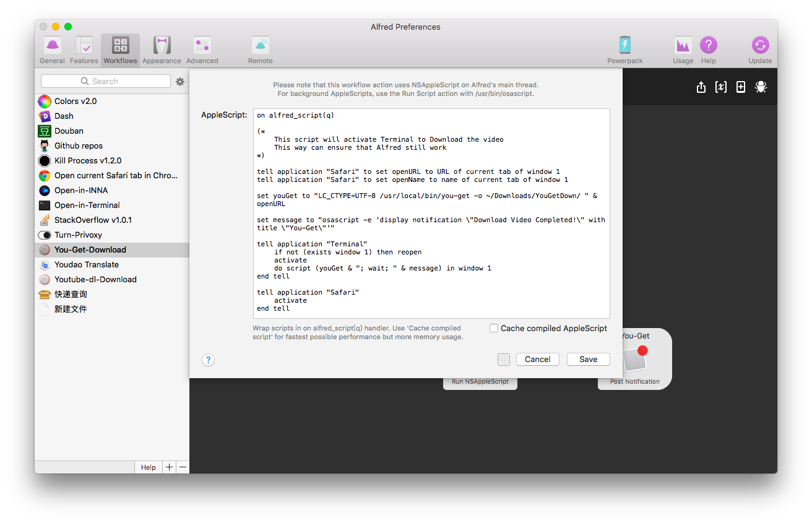This screenshot has height=523, width=812.
Task: Click the share workflow icon
Action: point(701,87)
